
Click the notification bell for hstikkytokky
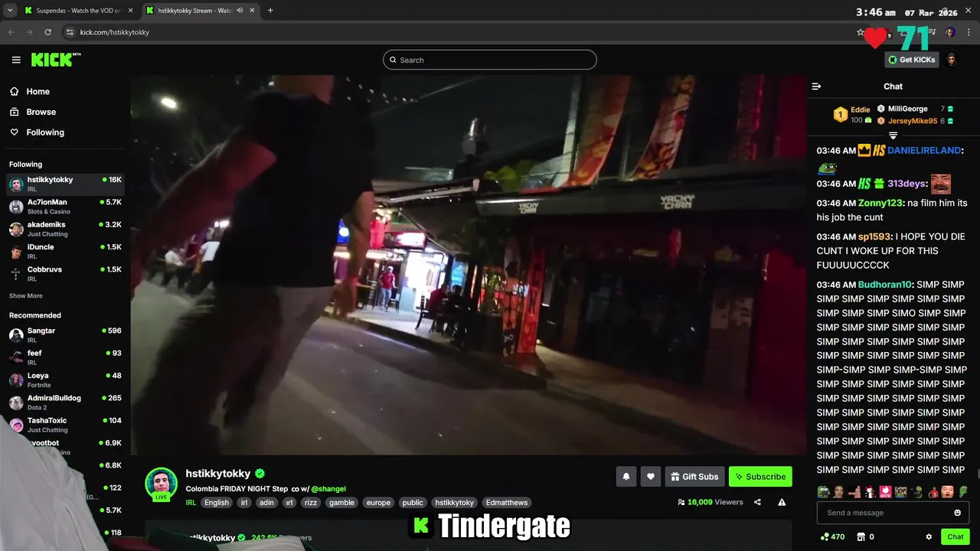point(626,477)
